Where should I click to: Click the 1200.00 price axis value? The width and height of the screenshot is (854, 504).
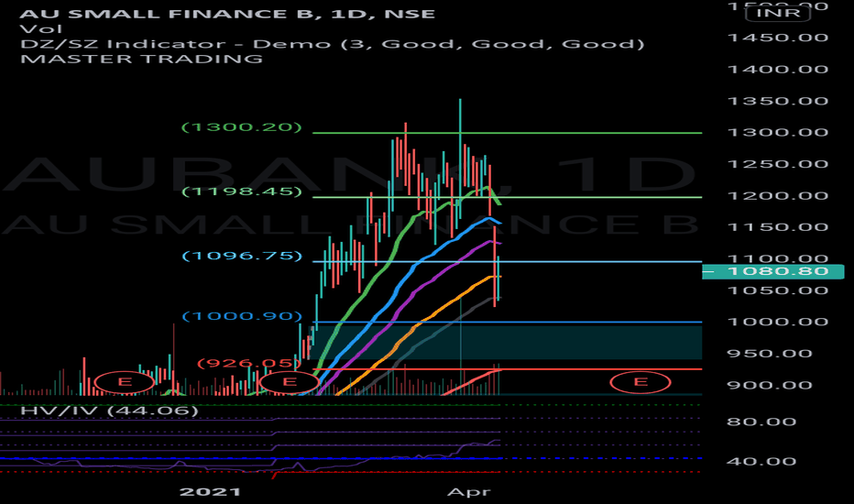pyautogui.click(x=778, y=195)
